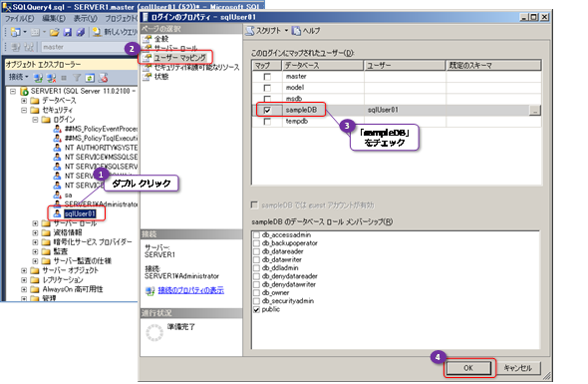Click the Save floppy disk icon
The width and height of the screenshot is (588, 384).
point(68,32)
